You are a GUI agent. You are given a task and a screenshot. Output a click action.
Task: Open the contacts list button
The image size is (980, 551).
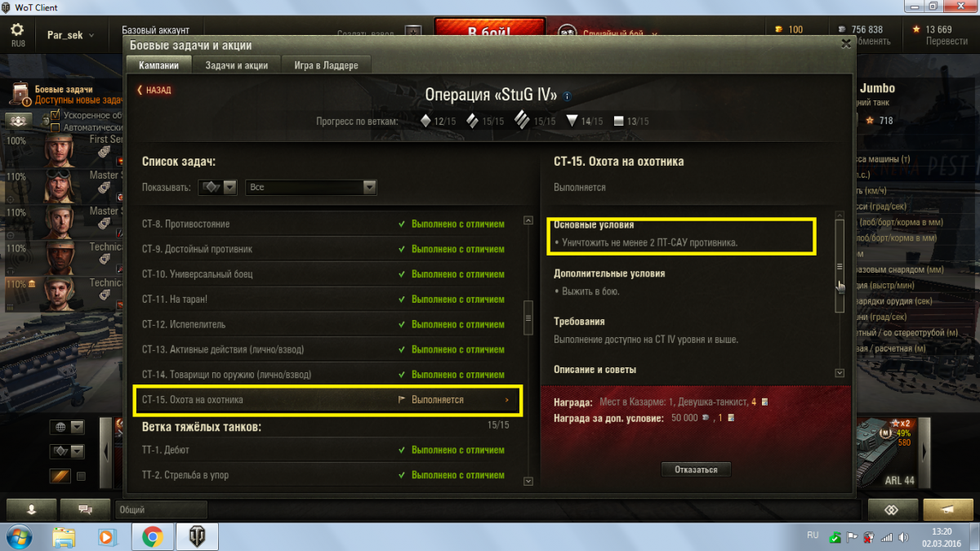[31, 509]
